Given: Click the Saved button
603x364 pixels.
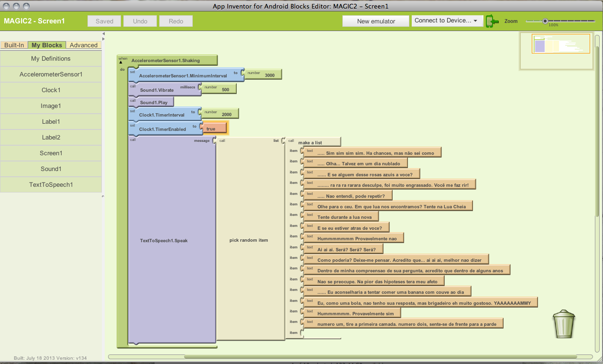Looking at the screenshot, I should point(104,21).
